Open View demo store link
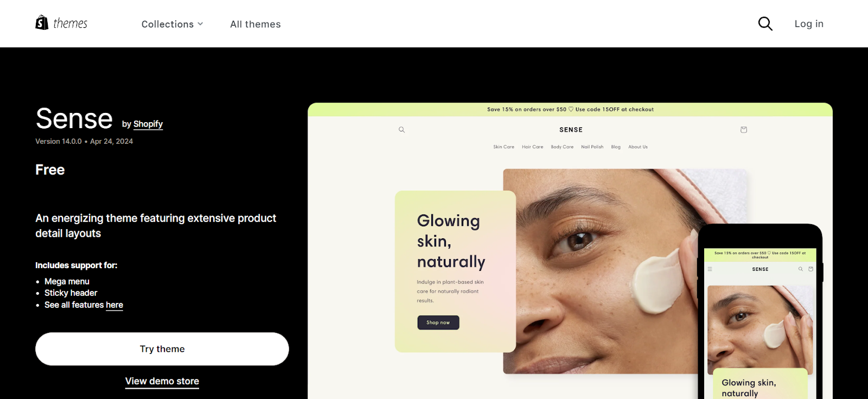This screenshot has height=399, width=868. point(162,381)
